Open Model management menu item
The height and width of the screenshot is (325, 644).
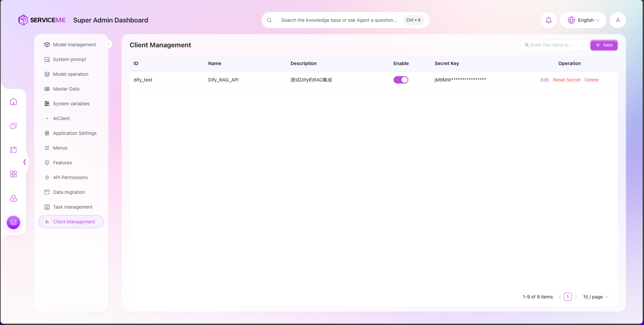click(74, 45)
